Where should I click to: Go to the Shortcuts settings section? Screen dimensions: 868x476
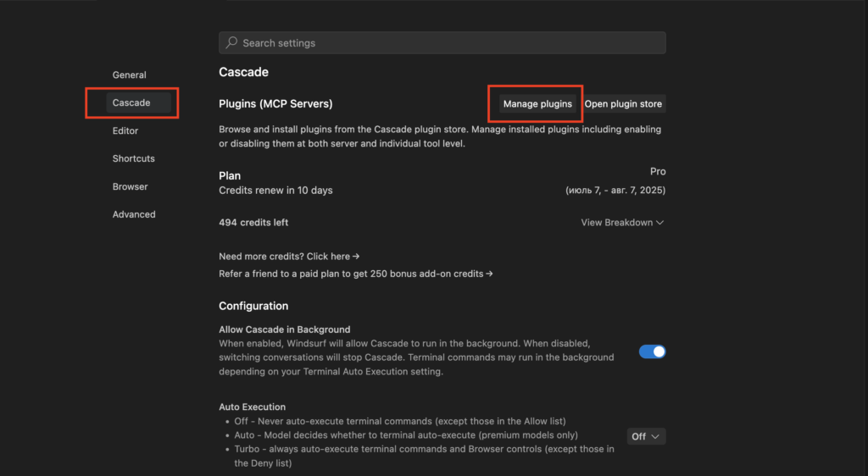click(x=133, y=158)
